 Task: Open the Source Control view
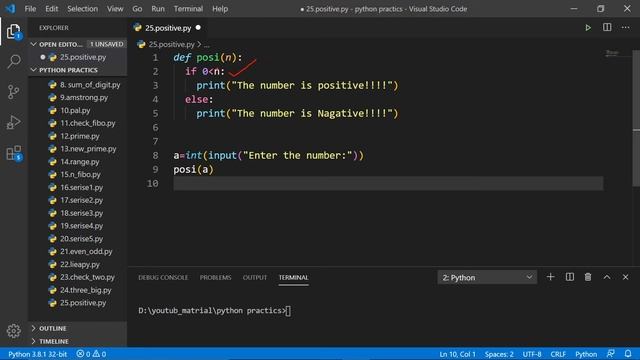tap(13, 92)
